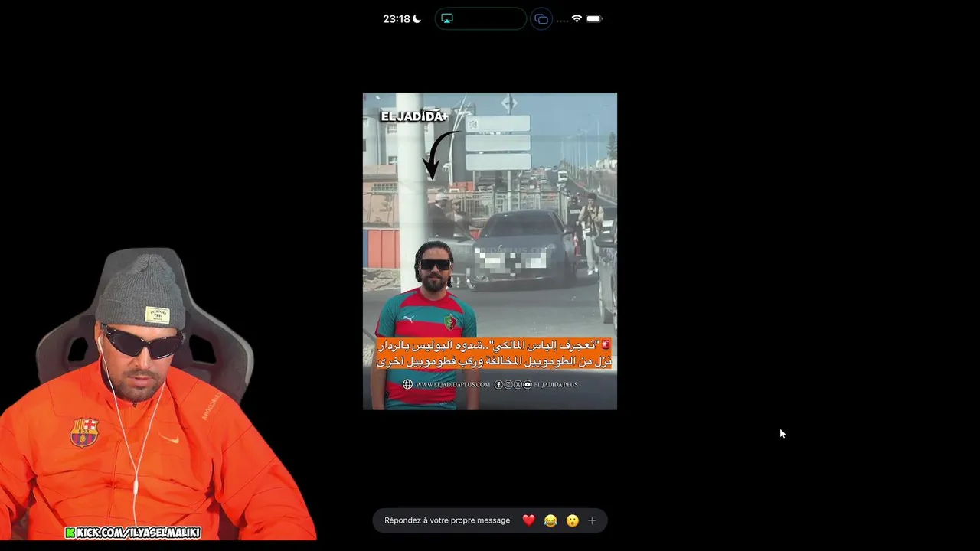Tap the battery indicator icon
The width and height of the screenshot is (980, 551).
[x=594, y=18]
